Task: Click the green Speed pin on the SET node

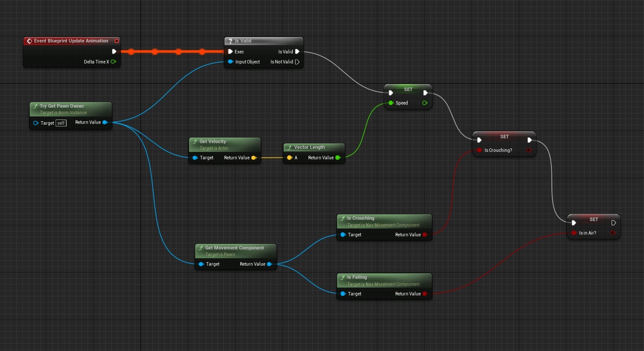Action: [x=391, y=103]
